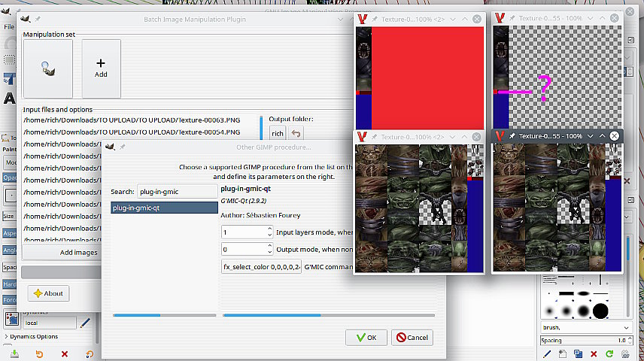Click the pin icon in Other GIMP procedure title bar

point(122,147)
